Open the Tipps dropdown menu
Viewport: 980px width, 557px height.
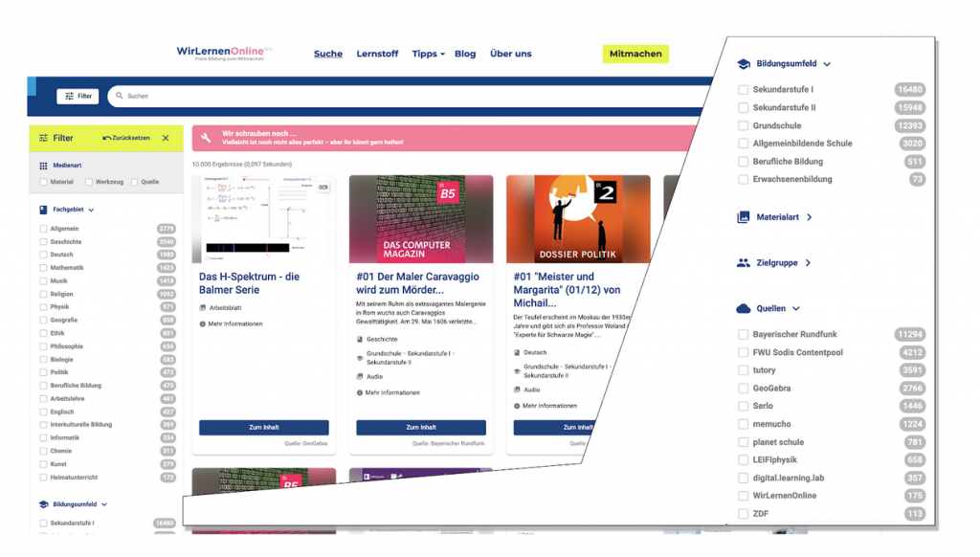(428, 55)
